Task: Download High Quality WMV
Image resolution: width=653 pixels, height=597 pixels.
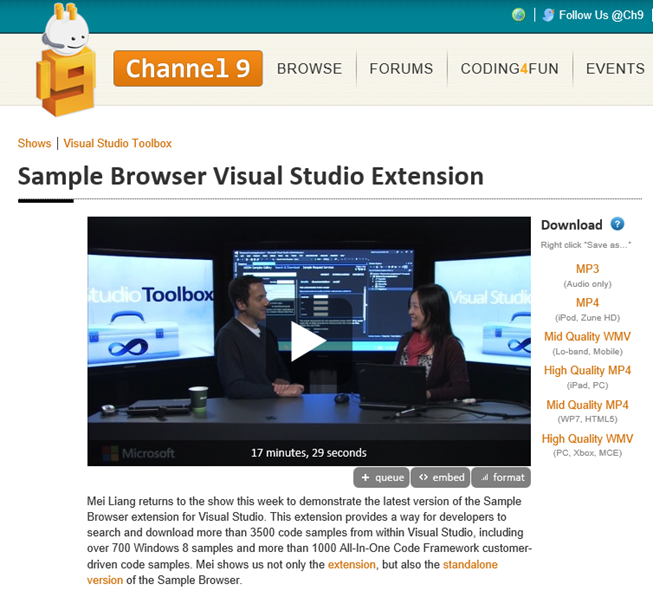Action: pos(587,438)
